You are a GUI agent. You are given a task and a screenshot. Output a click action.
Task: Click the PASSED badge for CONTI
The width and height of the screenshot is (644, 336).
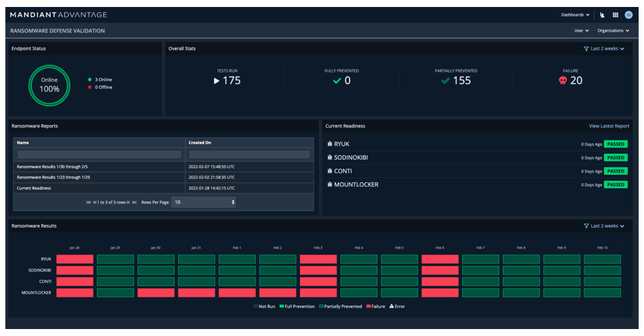pos(616,171)
